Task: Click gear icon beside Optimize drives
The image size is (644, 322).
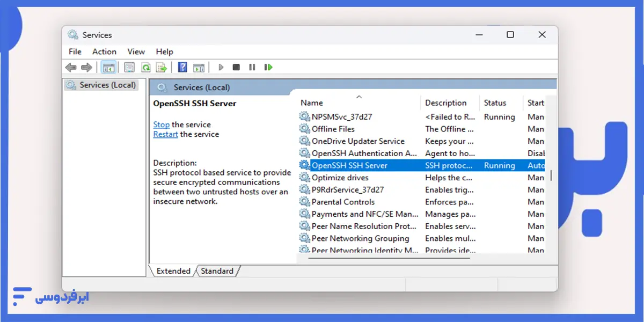Action: tap(304, 178)
